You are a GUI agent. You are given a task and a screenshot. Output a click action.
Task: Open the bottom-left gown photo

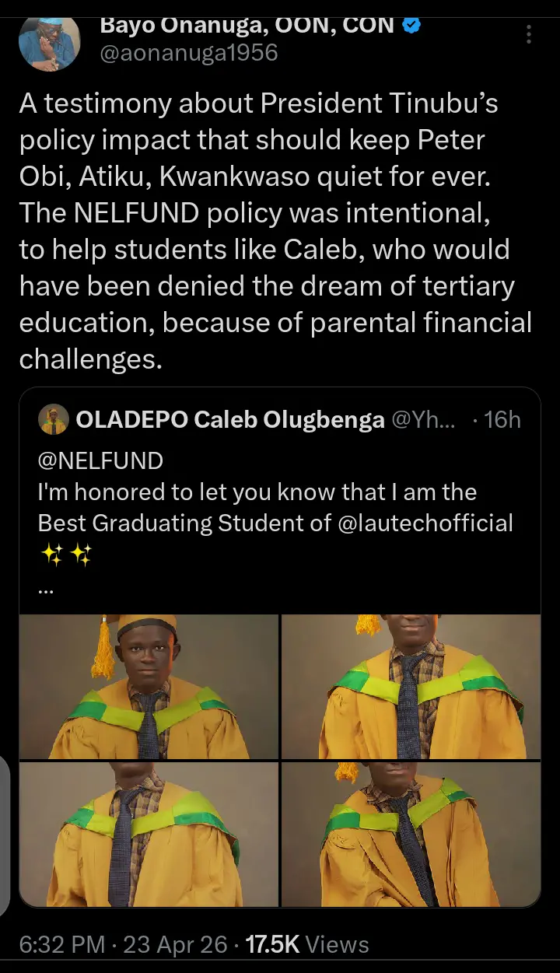click(x=149, y=834)
